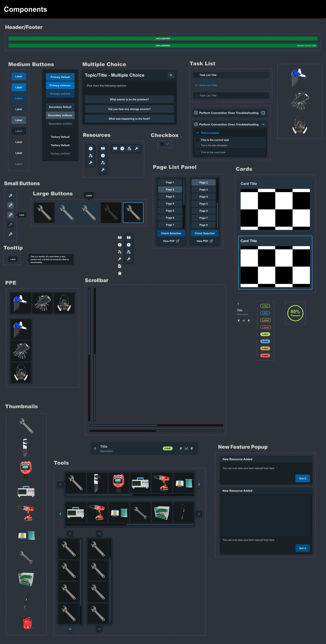326x644 pixels.
Task: Tick the empty box in Checkbox section
Action: point(162,144)
